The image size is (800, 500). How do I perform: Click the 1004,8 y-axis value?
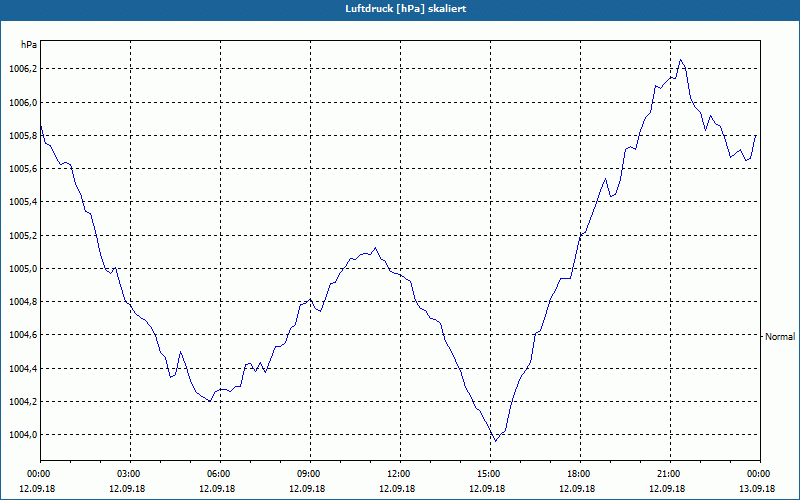(23, 302)
